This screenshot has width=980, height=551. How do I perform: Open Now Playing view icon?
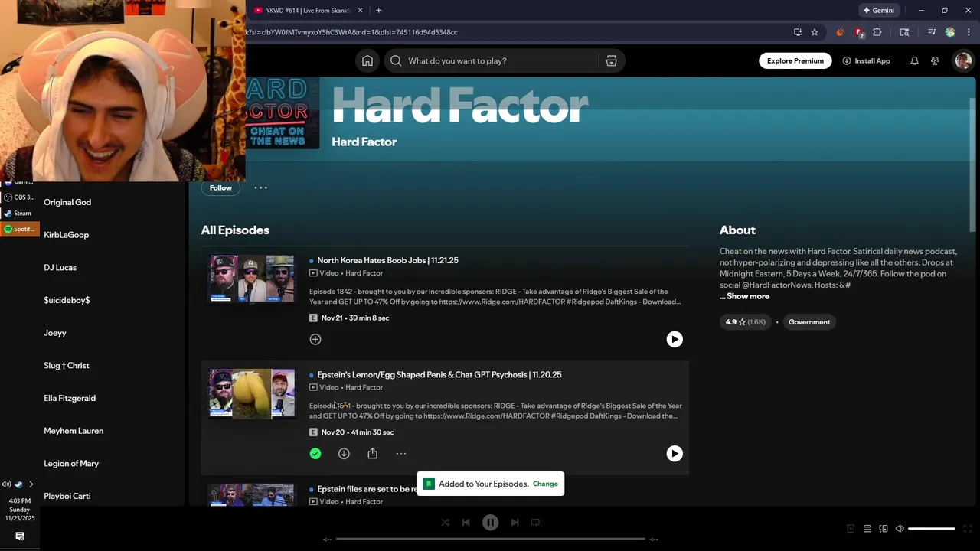(851, 529)
